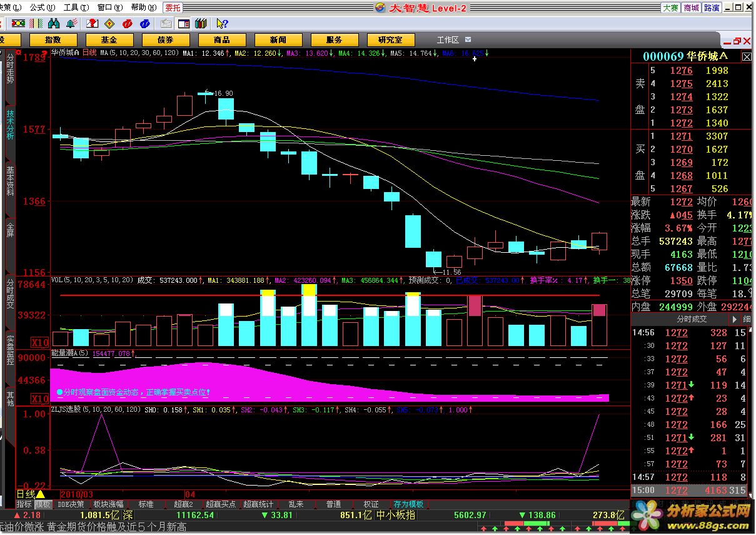Click the traffic light toolbar icon

click(x=19, y=24)
